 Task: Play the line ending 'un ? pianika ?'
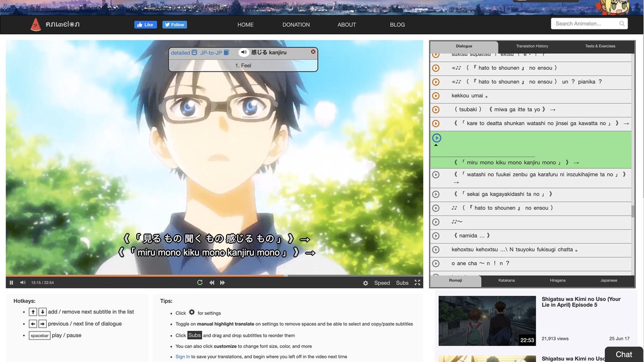coord(436,82)
